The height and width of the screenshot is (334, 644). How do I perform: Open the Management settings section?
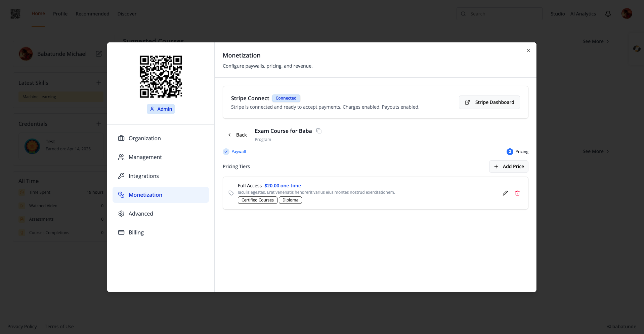tap(161, 157)
